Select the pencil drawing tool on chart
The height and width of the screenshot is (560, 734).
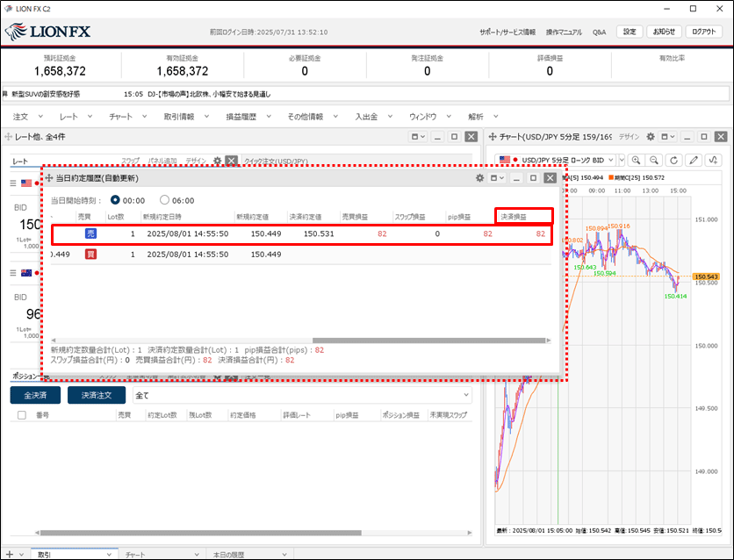click(x=694, y=160)
